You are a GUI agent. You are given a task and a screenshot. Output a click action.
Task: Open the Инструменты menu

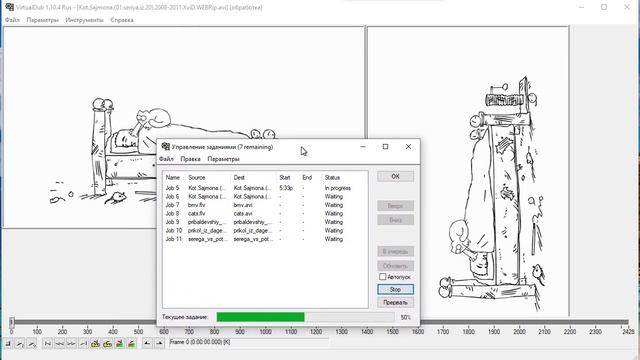(x=84, y=20)
